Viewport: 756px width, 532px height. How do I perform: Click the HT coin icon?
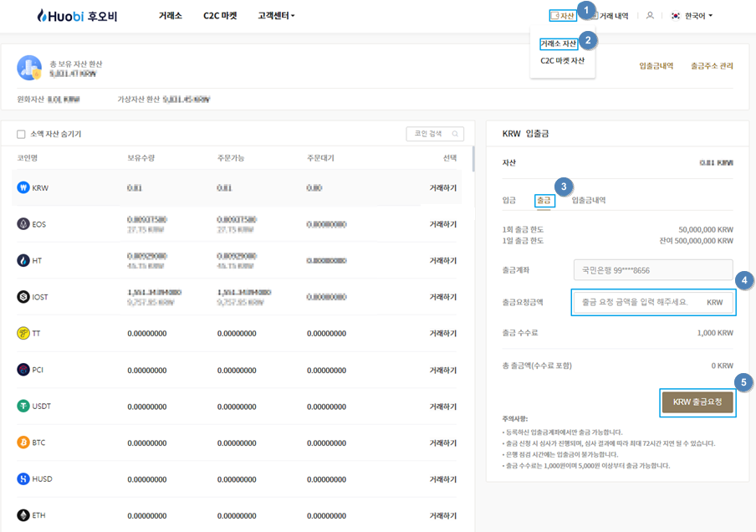[x=23, y=260]
